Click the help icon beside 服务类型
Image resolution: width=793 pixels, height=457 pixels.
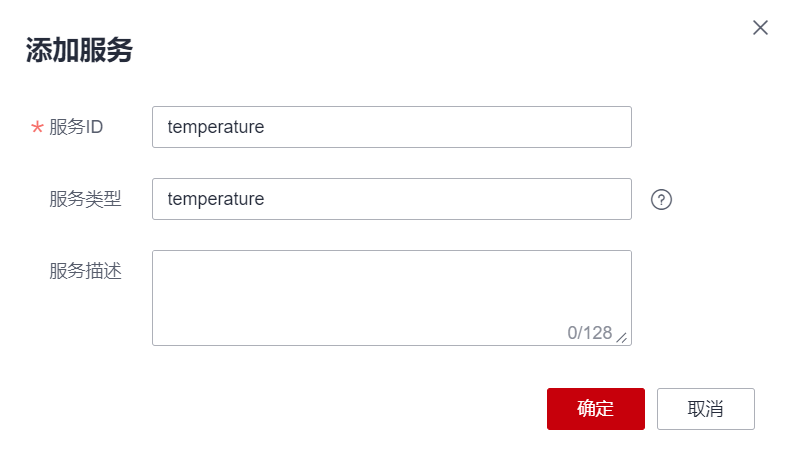[x=661, y=199]
